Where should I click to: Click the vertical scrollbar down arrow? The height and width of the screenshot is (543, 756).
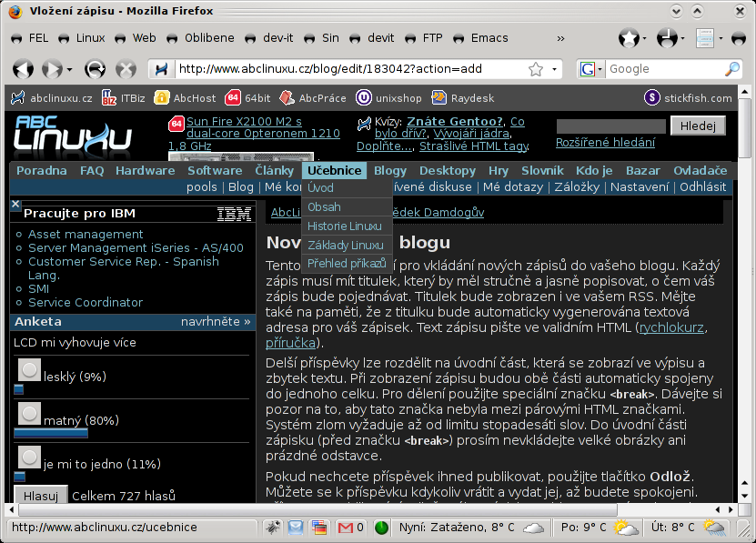coord(745,496)
